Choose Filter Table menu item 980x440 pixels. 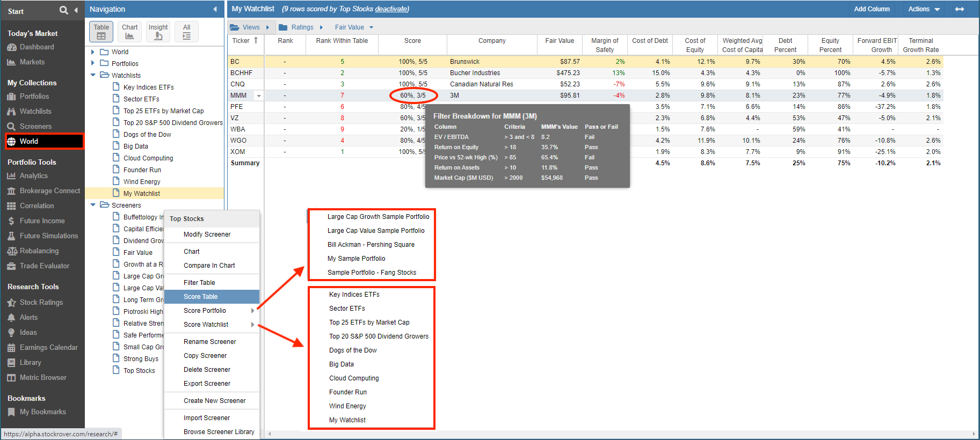click(212, 283)
